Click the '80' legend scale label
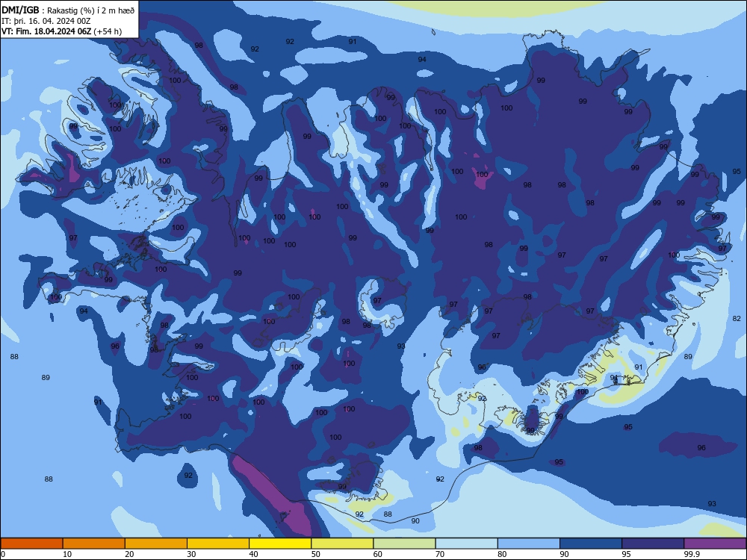 click(502, 554)
